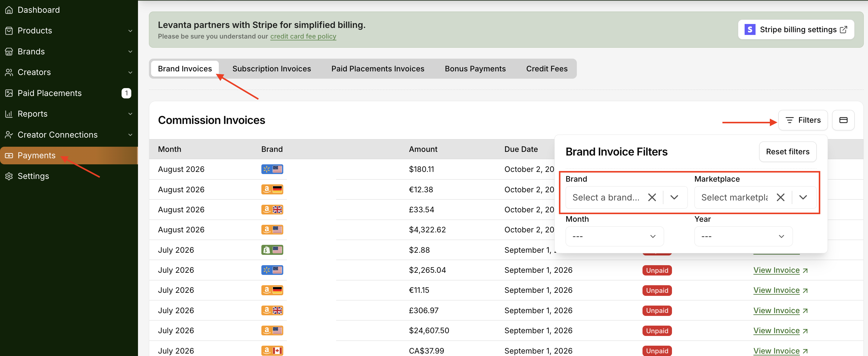This screenshot has width=868, height=356.
Task: Click the Brand column header
Action: 272,149
